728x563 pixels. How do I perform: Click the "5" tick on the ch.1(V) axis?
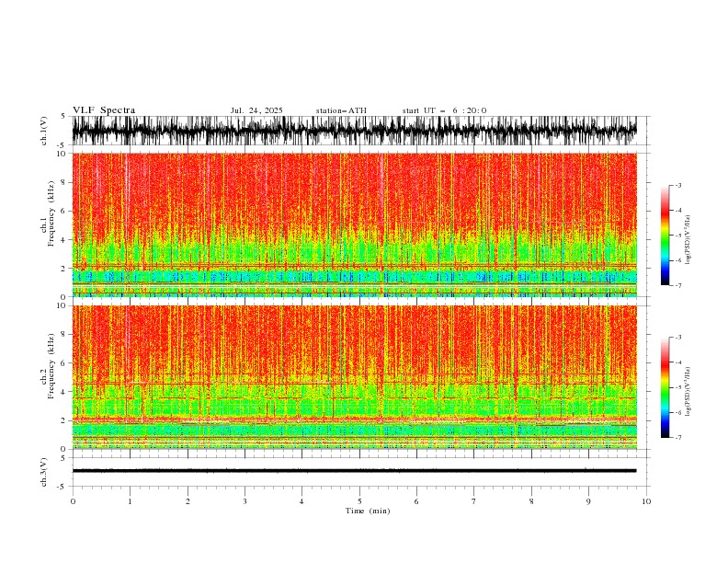(63, 117)
